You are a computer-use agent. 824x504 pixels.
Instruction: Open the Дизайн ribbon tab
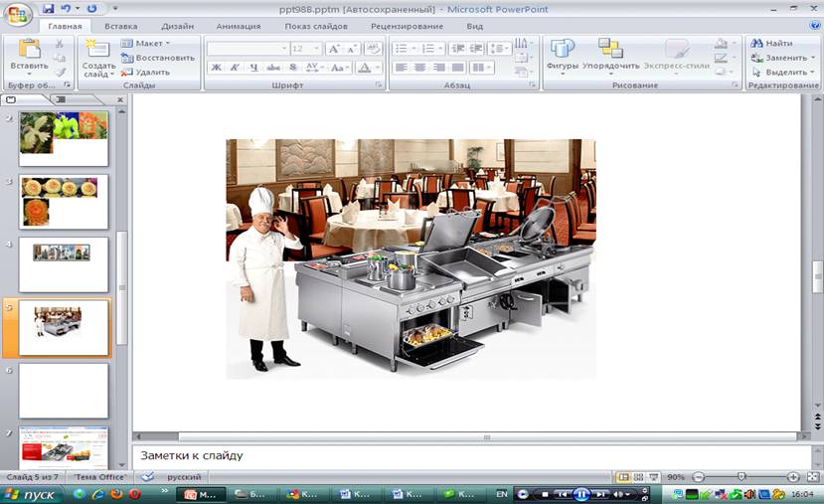(x=178, y=27)
